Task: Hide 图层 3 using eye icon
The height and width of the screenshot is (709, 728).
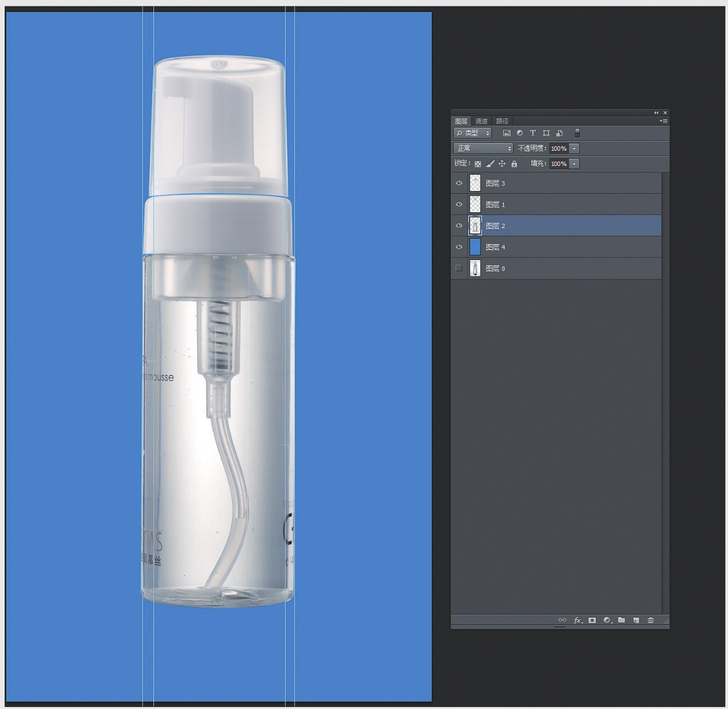Action: pyautogui.click(x=459, y=183)
